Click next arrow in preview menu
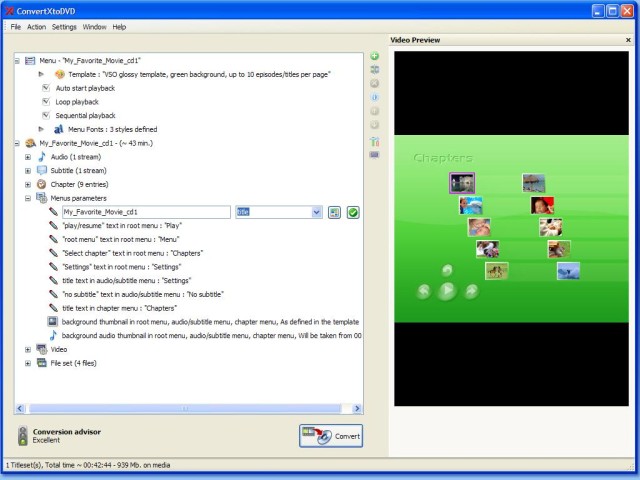The height and width of the screenshot is (480, 640). 471,291
